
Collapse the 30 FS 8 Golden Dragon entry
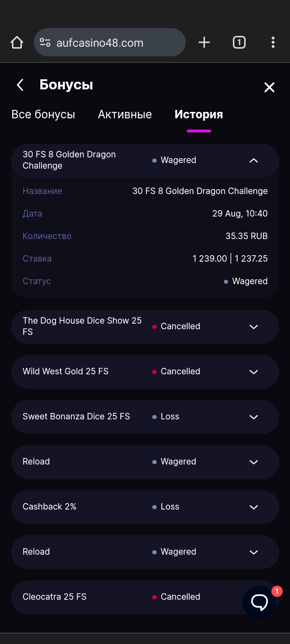coord(253,161)
